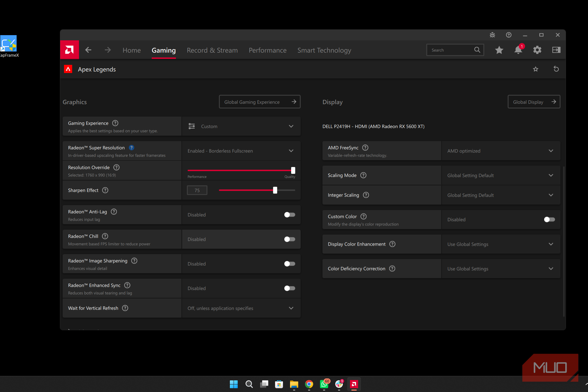The image size is (588, 392).
Task: Show help for Radeon Enhanced Sync
Action: pos(127,285)
